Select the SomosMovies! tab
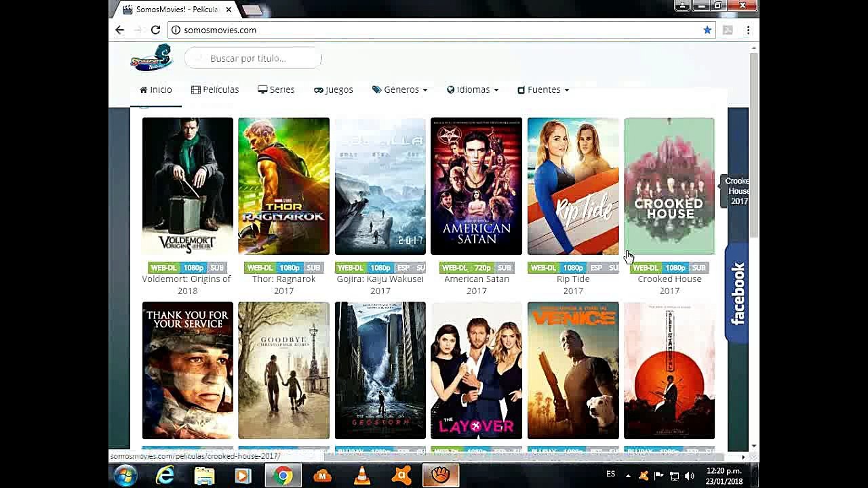 pos(176,9)
